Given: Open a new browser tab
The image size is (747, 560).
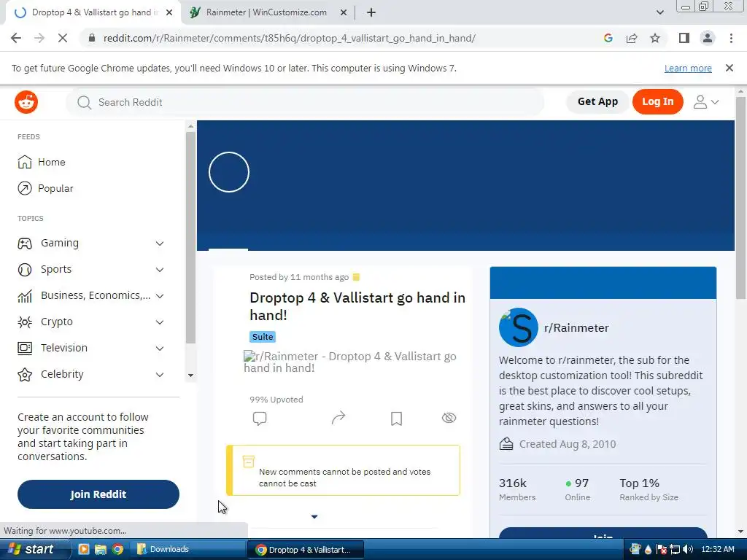Looking at the screenshot, I should (371, 12).
